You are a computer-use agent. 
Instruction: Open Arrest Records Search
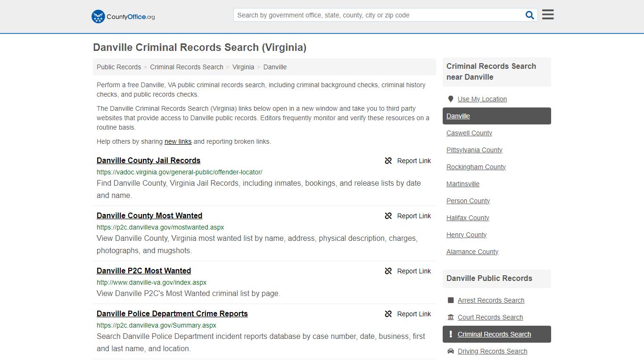(491, 300)
